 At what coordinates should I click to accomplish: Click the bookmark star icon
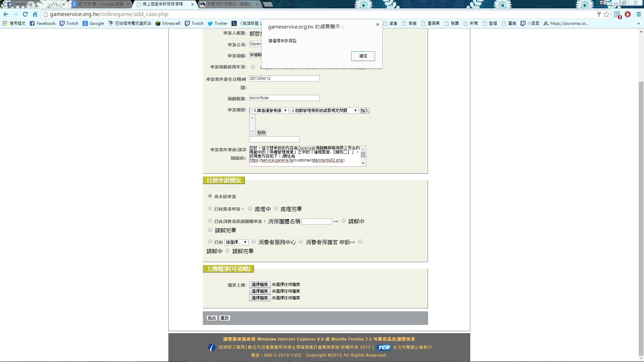(x=606, y=14)
